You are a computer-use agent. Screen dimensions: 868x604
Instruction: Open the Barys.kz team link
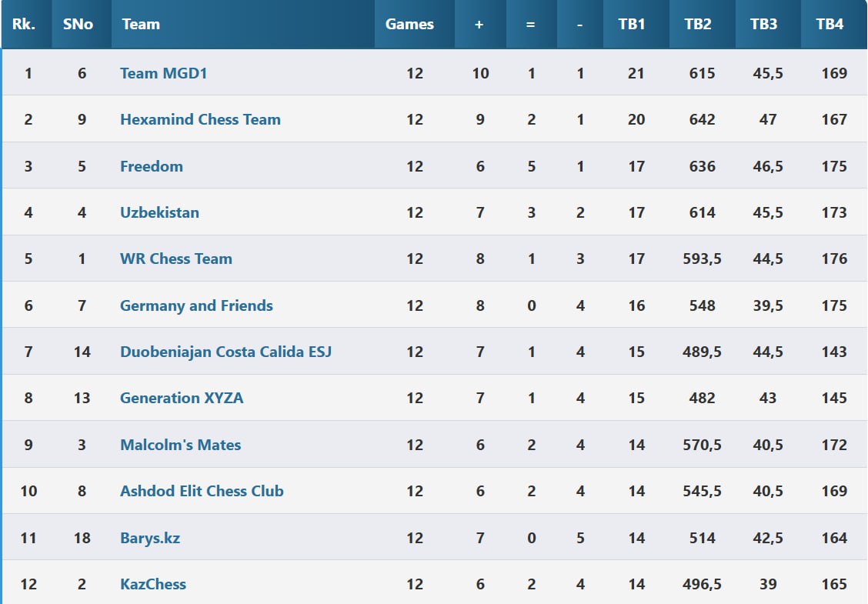coord(150,538)
